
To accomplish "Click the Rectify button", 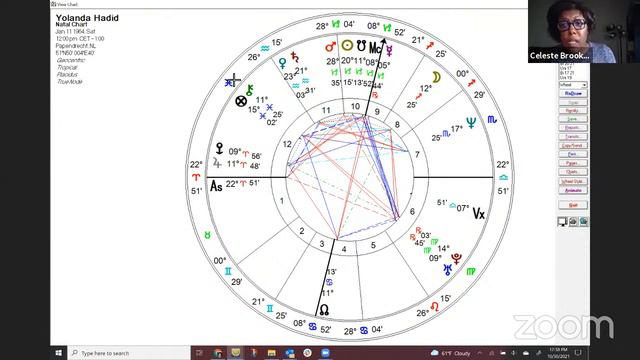I will point(573,111).
